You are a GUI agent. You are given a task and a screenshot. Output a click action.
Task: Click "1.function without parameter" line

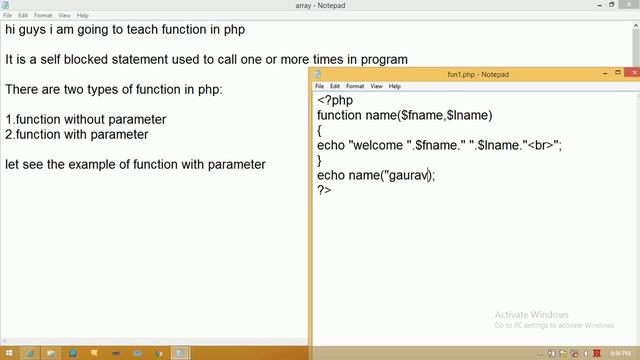point(86,120)
